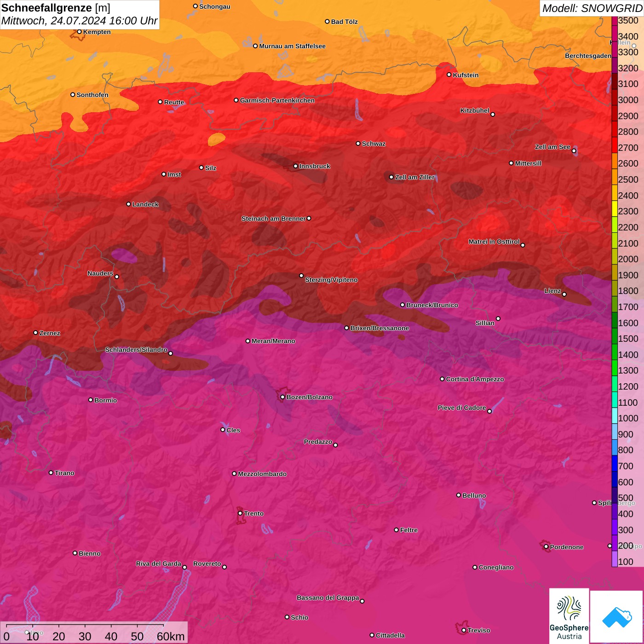Screen dimensions: 644x644
Task: Click the blue avalanche service logo
Action: [x=616, y=616]
